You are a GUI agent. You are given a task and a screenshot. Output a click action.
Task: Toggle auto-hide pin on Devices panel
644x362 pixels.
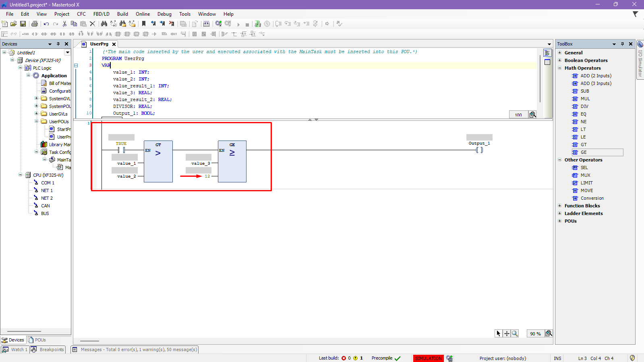pos(58,44)
